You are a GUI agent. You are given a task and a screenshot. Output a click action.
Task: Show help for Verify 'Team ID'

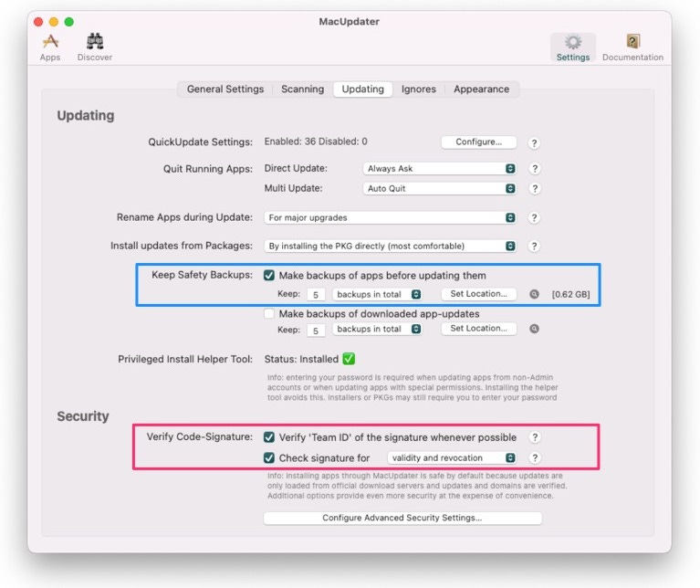535,437
